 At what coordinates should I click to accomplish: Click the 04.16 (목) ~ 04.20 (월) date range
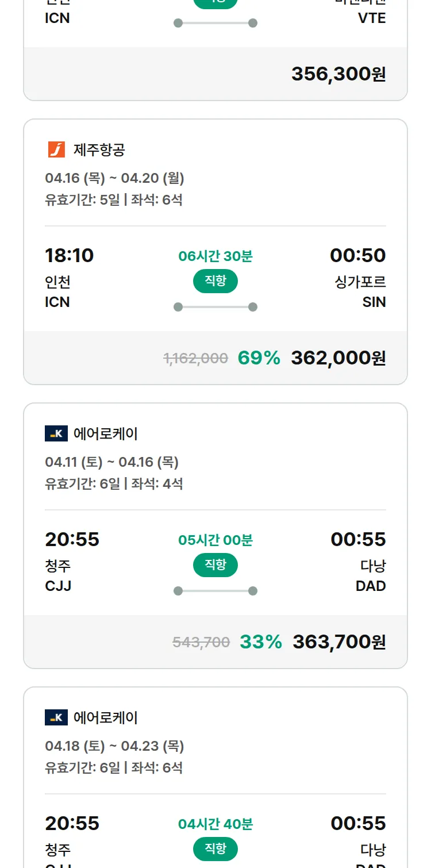pyautogui.click(x=114, y=178)
